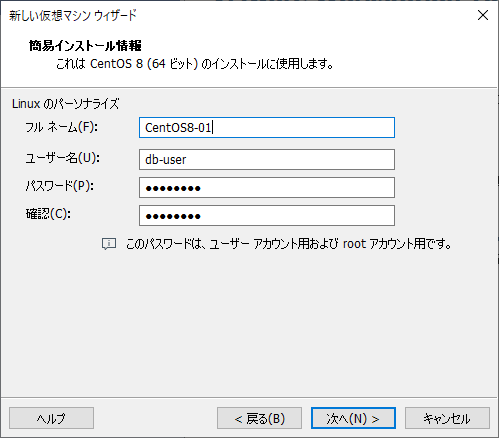Click the username field showing db-user

(267, 159)
